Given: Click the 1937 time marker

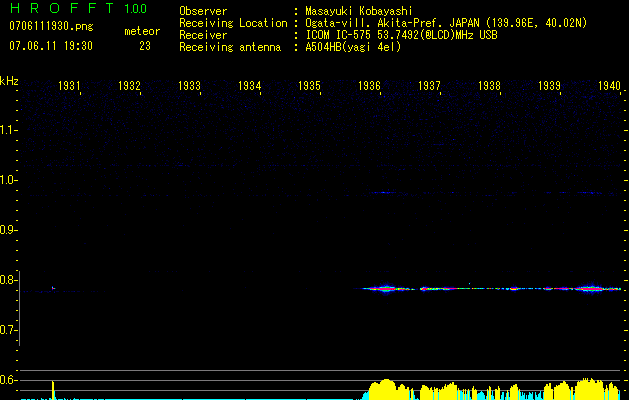Looking at the screenshot, I should pos(429,86).
